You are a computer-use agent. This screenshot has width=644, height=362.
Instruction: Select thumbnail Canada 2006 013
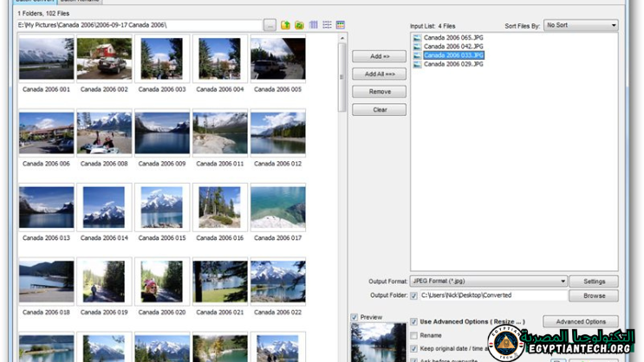pyautogui.click(x=47, y=207)
